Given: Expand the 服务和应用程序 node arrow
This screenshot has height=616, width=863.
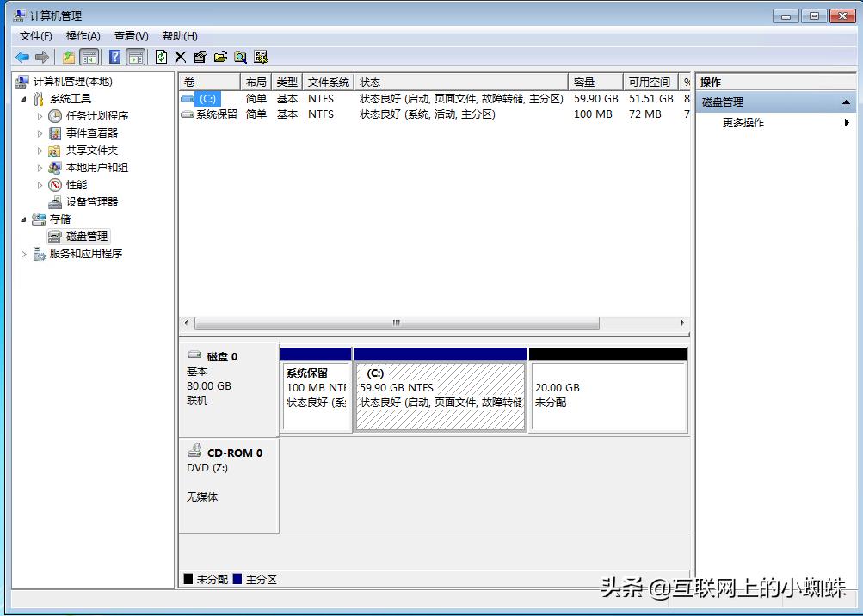Looking at the screenshot, I should pos(23,254).
